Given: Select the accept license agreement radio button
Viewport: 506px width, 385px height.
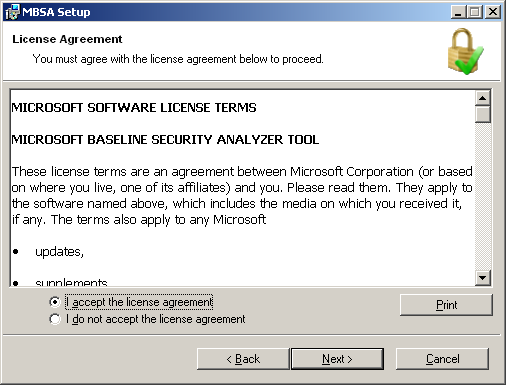Looking at the screenshot, I should [55, 302].
